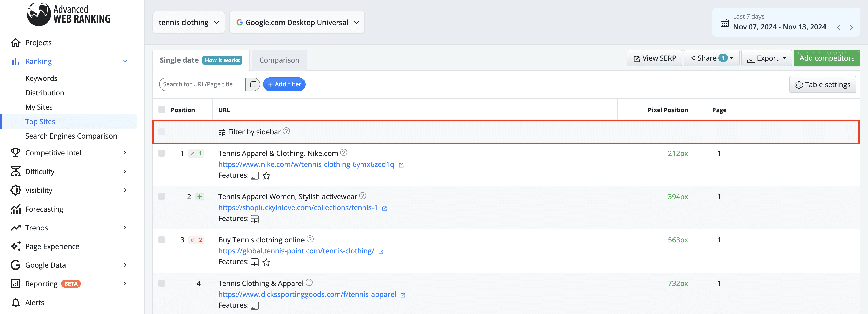The image size is (868, 314).
Task: Open the Projects home icon
Action: tap(15, 43)
